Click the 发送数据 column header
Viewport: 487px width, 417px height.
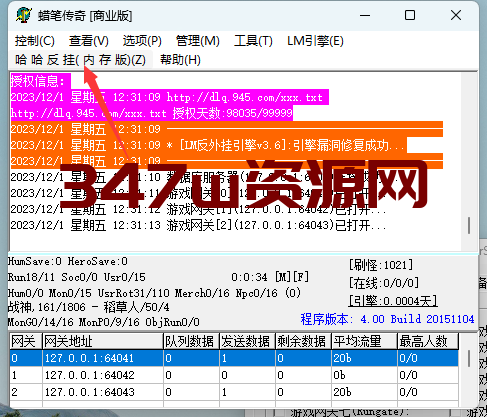tap(247, 341)
